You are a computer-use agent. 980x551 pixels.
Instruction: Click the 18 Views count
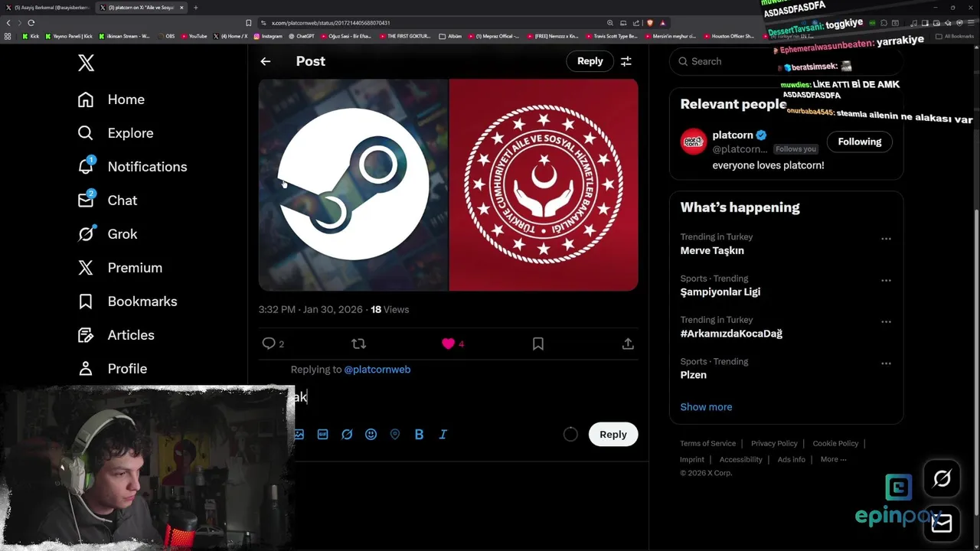coord(390,309)
